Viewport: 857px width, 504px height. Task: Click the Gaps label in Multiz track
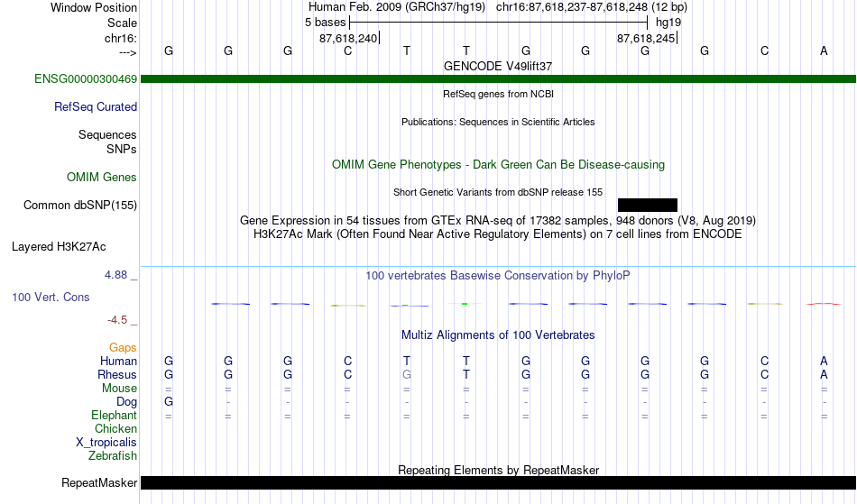click(123, 347)
